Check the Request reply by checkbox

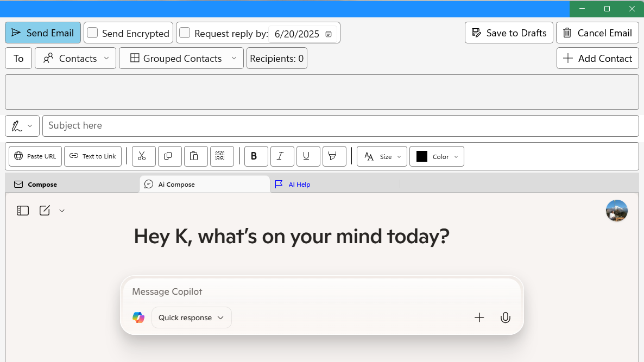185,33
